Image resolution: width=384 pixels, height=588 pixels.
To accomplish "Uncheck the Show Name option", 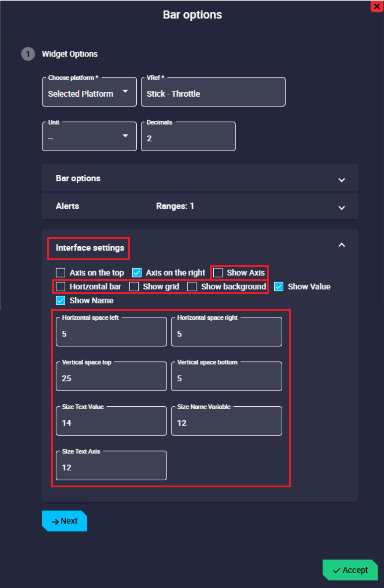I will pos(60,300).
